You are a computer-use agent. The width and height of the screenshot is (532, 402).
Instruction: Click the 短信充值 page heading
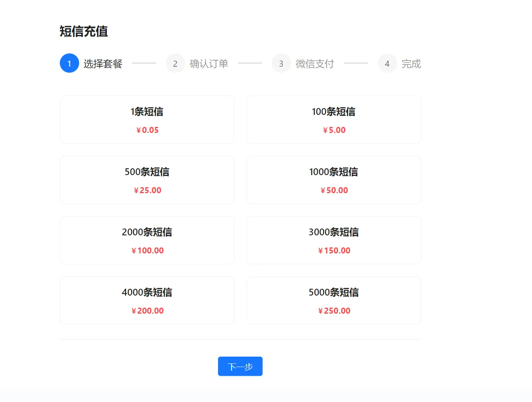84,31
